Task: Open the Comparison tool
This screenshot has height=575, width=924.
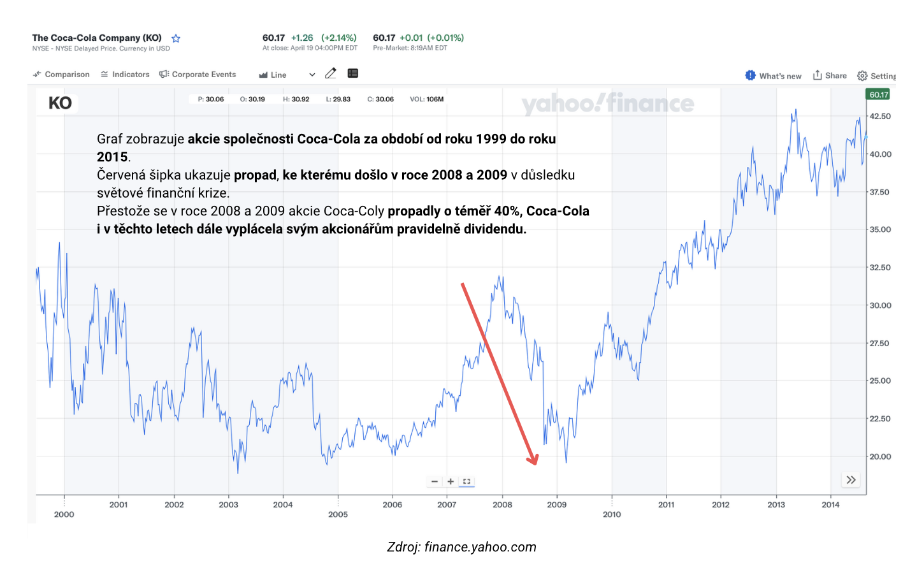Action: 62,75
